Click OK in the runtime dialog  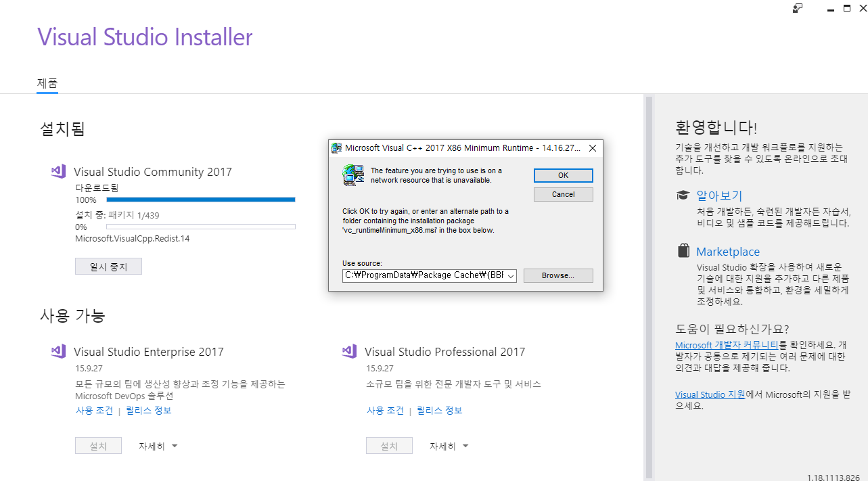[x=564, y=175]
